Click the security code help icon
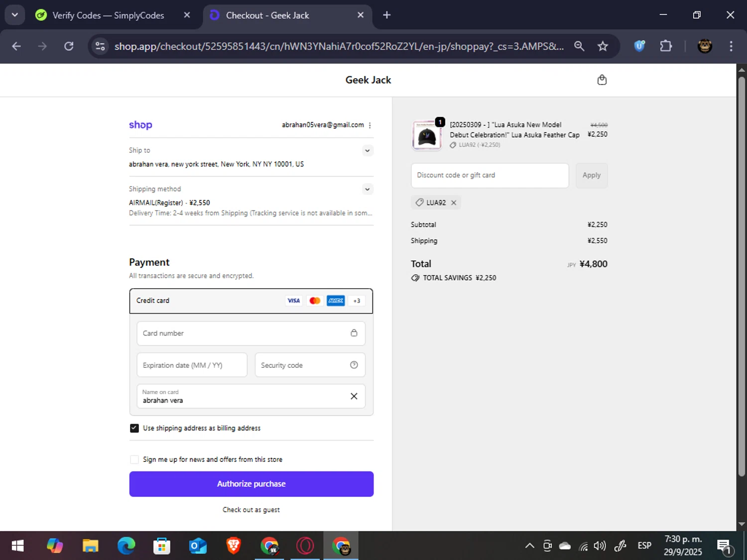 click(354, 365)
